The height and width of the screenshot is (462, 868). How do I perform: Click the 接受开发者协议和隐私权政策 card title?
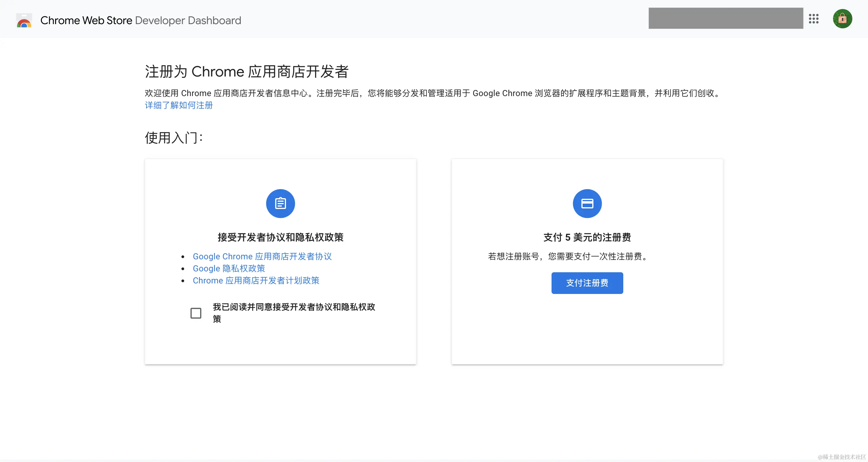[x=280, y=237]
